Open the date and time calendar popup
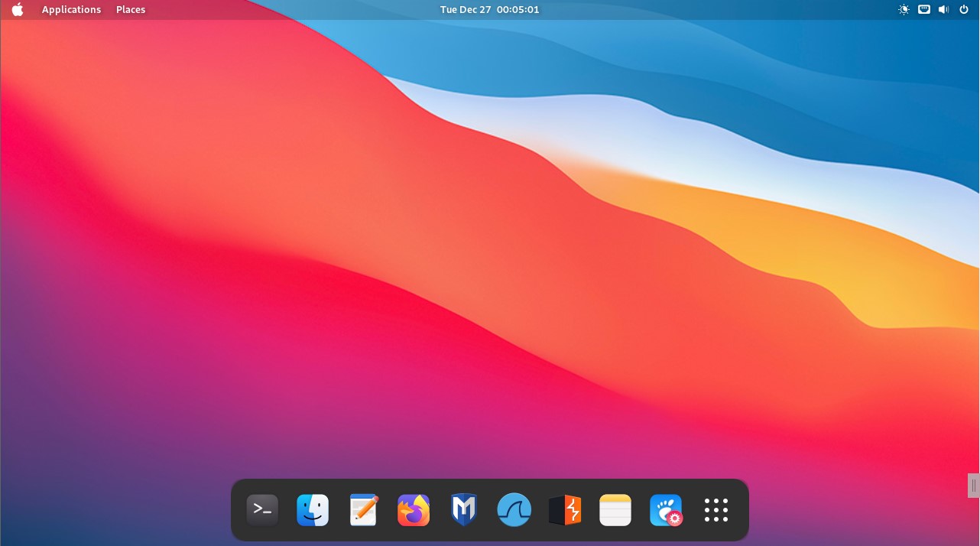980x546 pixels. (x=489, y=10)
